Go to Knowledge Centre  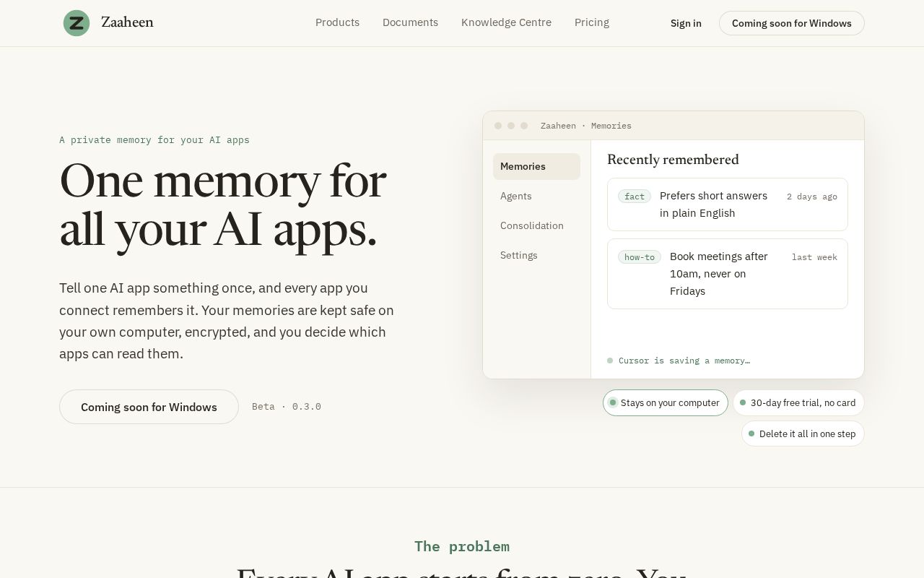(506, 22)
